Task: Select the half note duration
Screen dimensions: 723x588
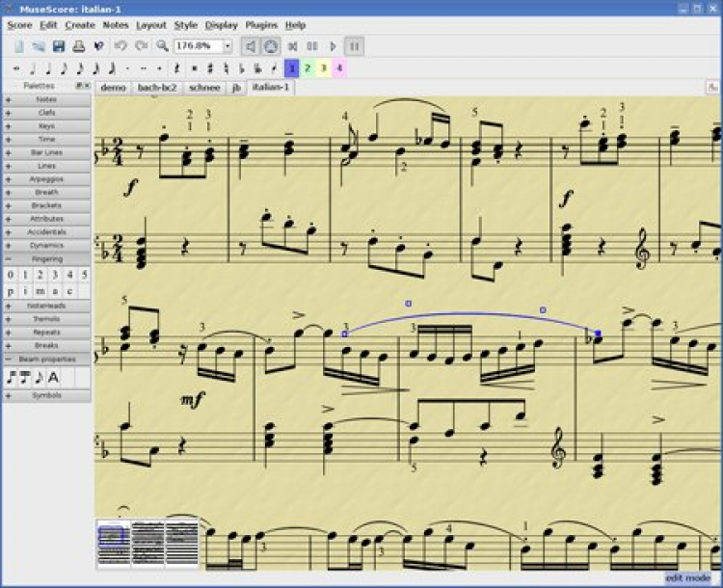Action: 32,68
